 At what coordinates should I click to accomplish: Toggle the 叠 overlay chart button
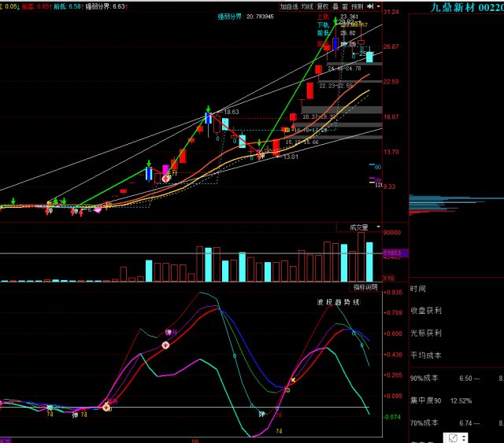(333, 6)
